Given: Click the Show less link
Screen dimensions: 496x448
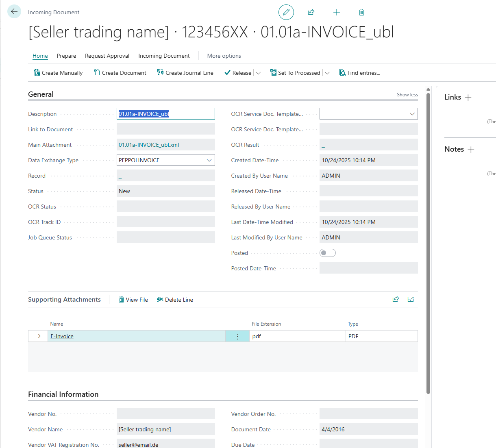Looking at the screenshot, I should coord(407,94).
